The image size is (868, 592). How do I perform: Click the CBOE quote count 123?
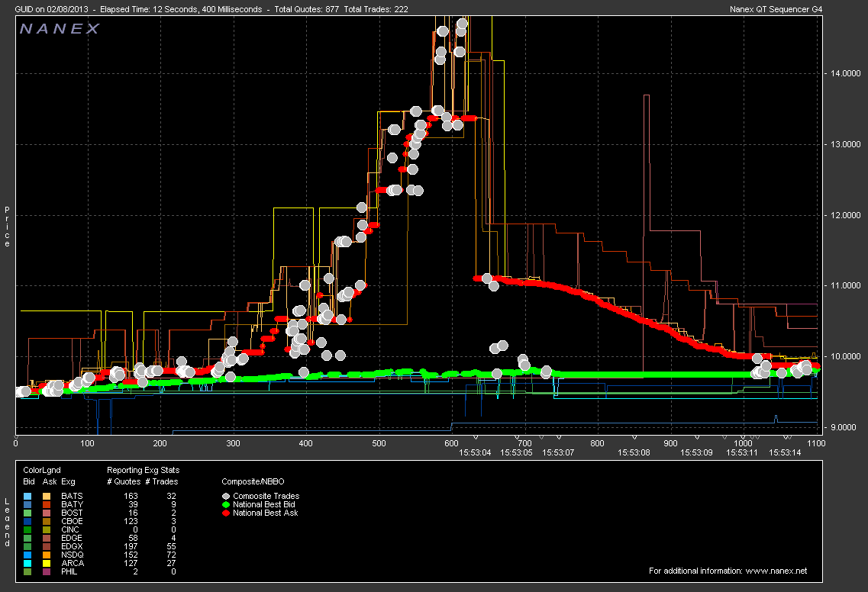click(x=131, y=521)
